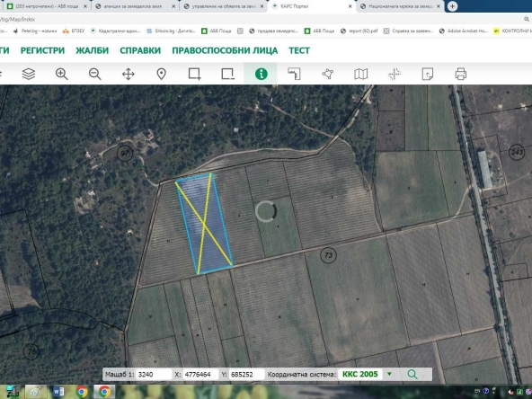The image size is (532, 399).
Task: Switch to the active Chrome taskbar window
Action: [104, 392]
